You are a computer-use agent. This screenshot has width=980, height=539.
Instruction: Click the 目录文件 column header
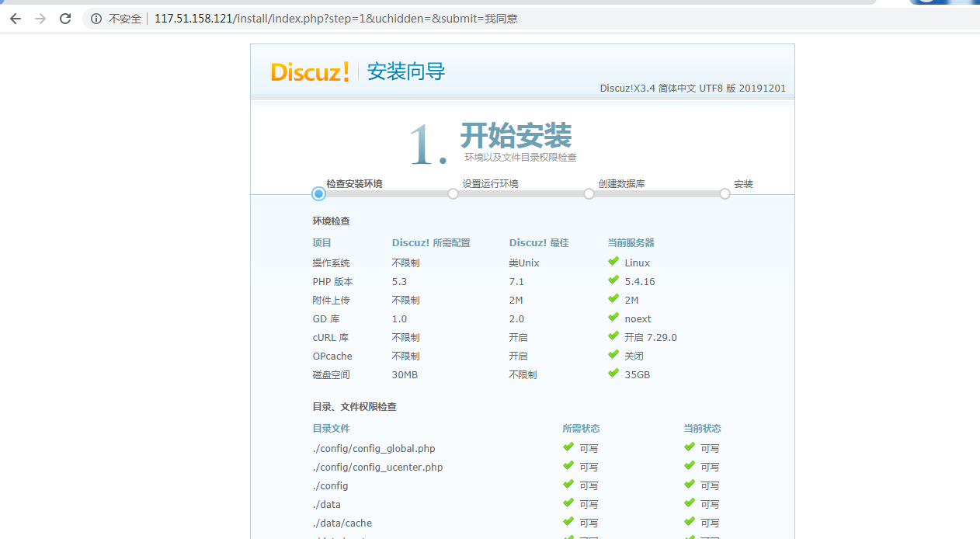click(332, 429)
